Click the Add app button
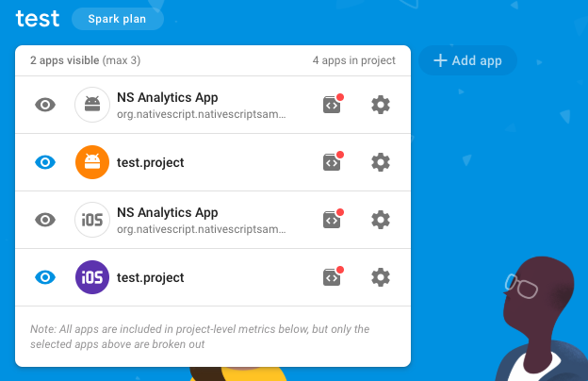 pyautogui.click(x=467, y=60)
